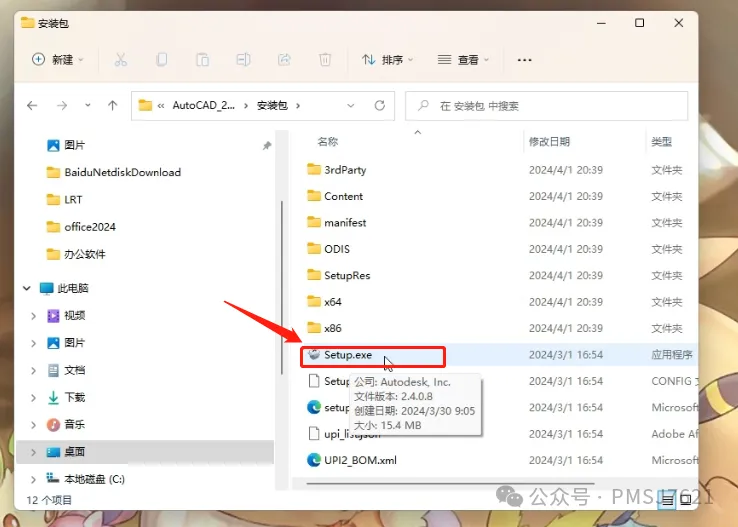Viewport: 738px width, 527px height.
Task: Open office2024 folder in sidebar
Action: tap(90, 227)
